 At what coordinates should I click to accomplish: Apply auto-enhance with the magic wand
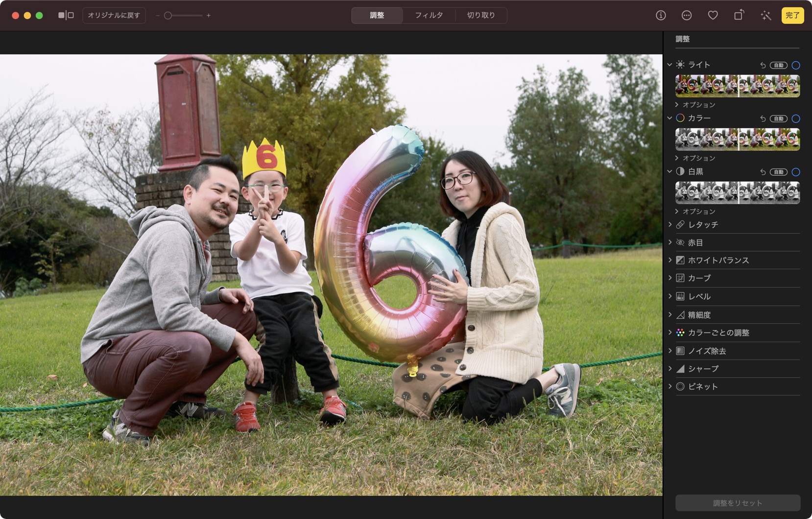(765, 15)
